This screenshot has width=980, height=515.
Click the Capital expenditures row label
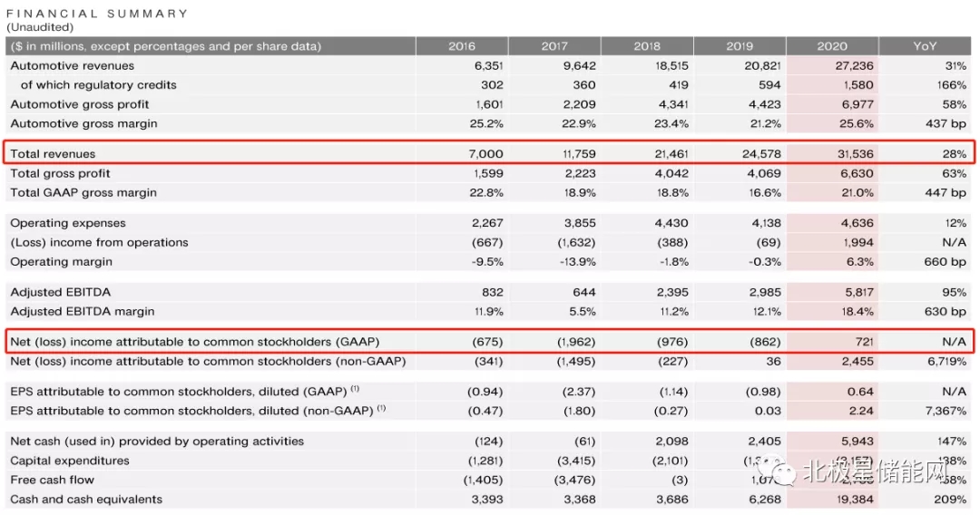[70, 461]
